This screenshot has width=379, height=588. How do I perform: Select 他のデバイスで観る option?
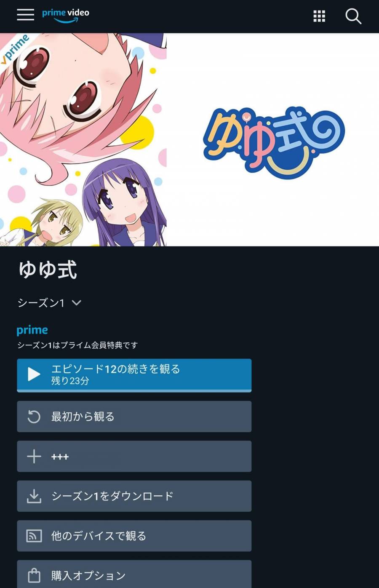(x=134, y=536)
